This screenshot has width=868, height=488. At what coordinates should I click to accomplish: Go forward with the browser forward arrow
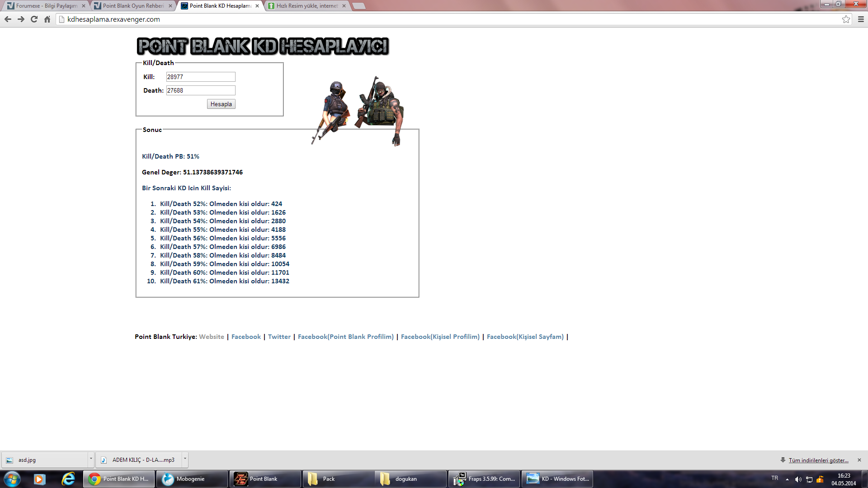pyautogui.click(x=21, y=19)
